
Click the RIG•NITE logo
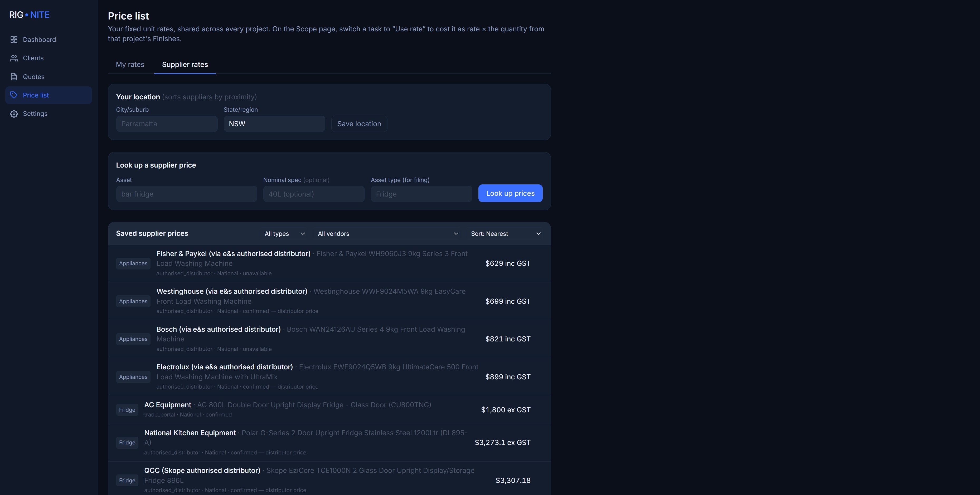point(29,15)
